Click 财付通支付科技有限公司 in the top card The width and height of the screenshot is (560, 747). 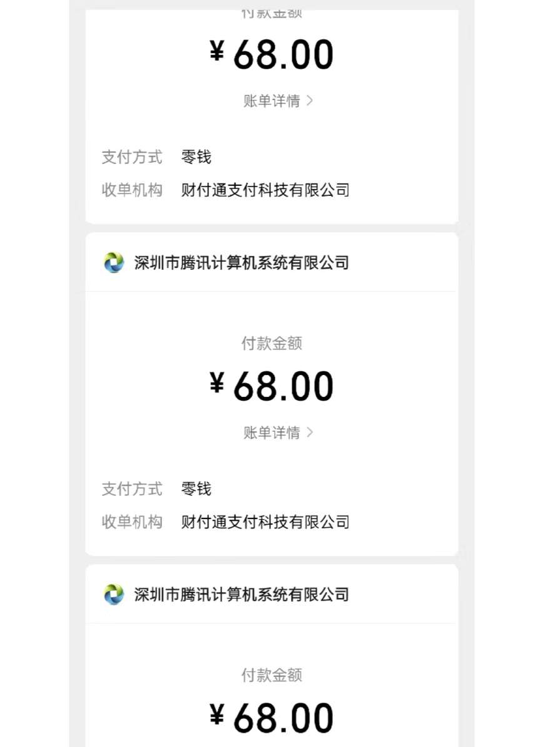[265, 190]
